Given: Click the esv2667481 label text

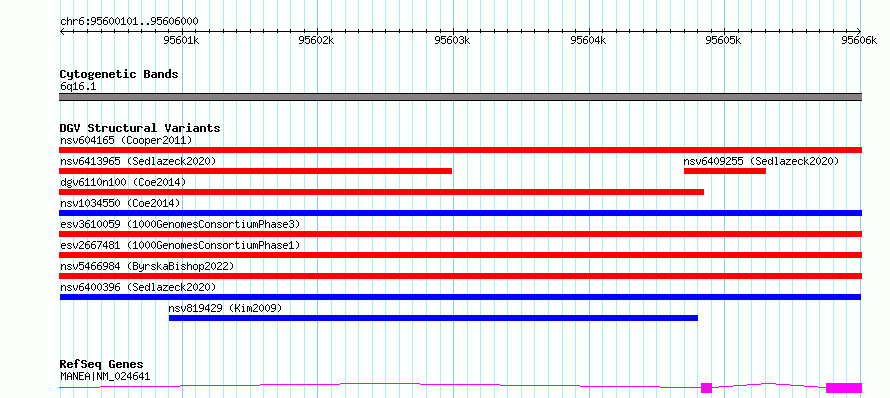Looking at the screenshot, I should click(180, 245).
